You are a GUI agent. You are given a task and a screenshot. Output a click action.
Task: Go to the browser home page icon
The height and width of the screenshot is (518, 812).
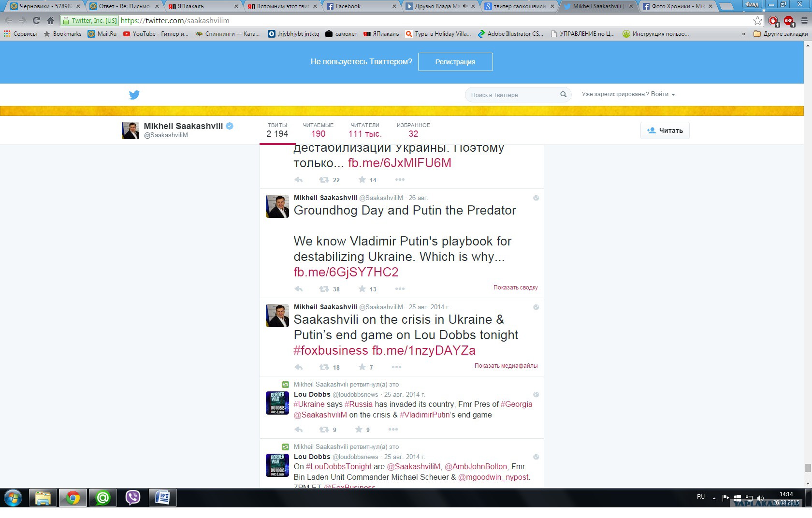[50, 20]
